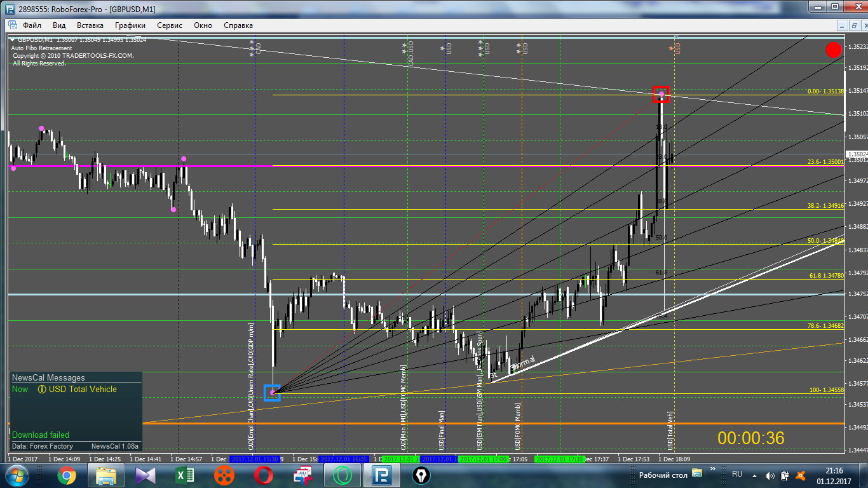This screenshot has width=868, height=488.
Task: Open orange film reel app on taskbar
Action: [x=224, y=475]
